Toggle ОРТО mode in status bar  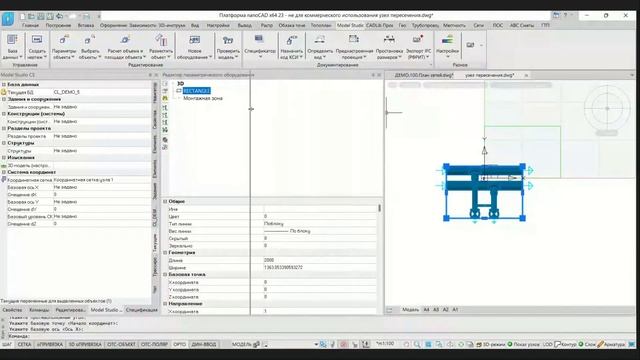(179, 344)
